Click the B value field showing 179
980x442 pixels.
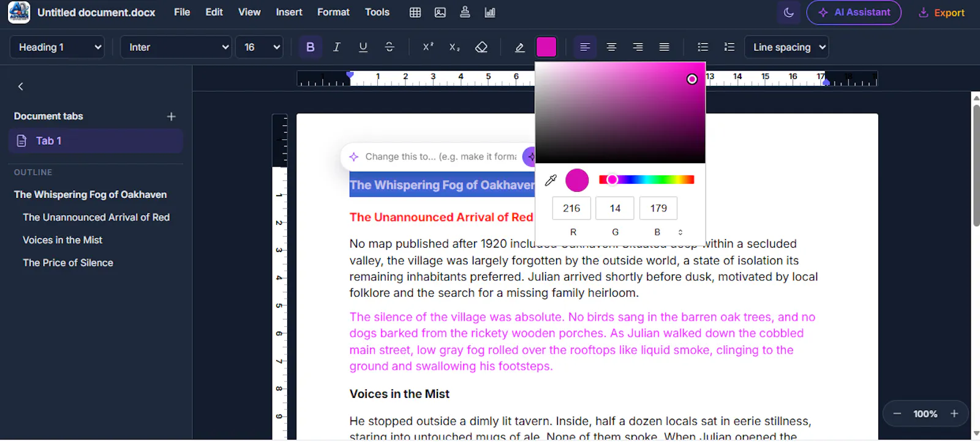point(658,208)
